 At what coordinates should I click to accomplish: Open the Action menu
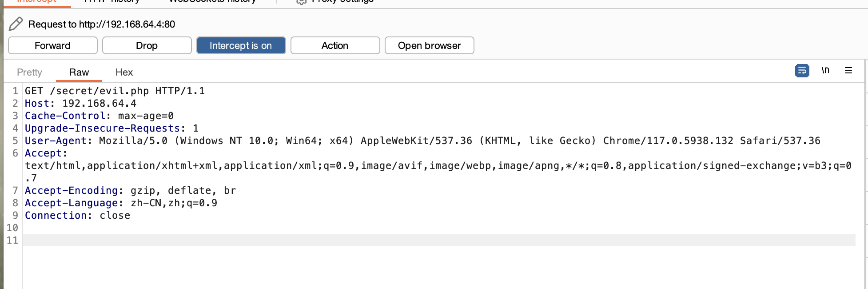point(335,45)
